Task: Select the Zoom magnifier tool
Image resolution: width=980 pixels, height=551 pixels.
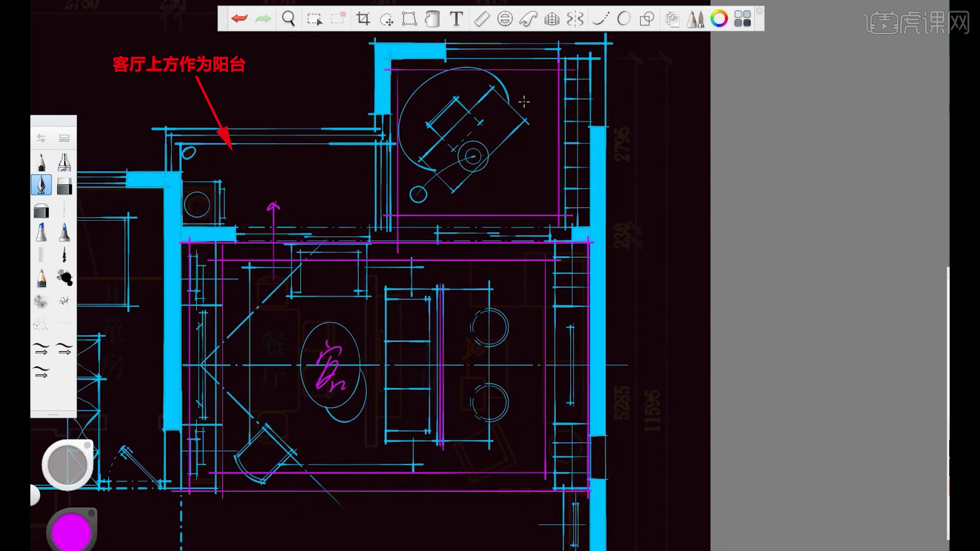Action: [x=289, y=19]
